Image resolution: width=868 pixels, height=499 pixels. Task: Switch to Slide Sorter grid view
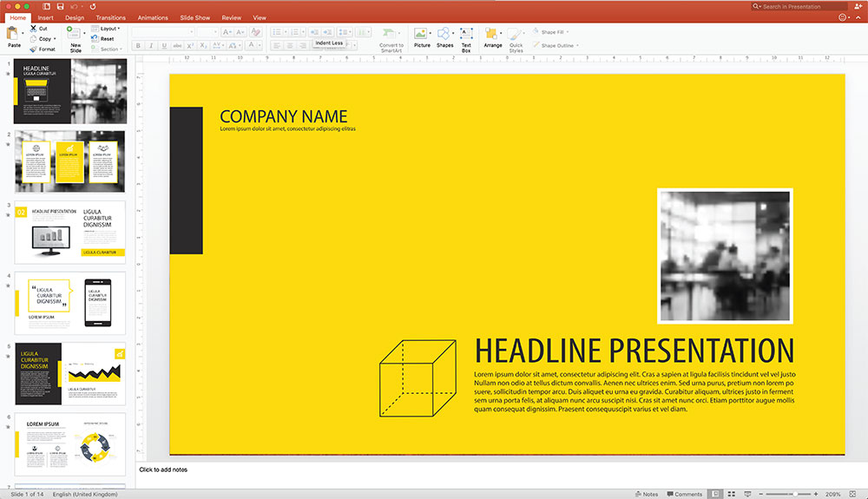pos(731,494)
